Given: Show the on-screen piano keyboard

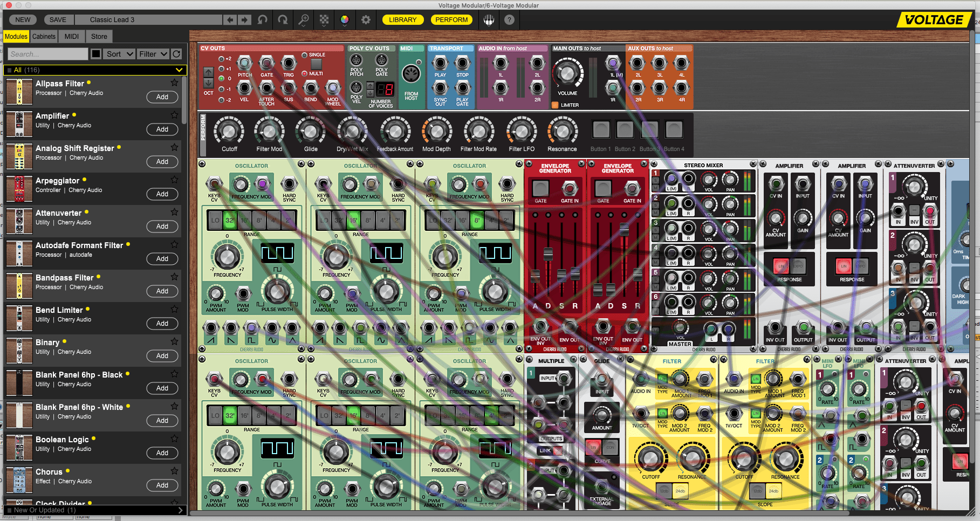Looking at the screenshot, I should (x=489, y=20).
